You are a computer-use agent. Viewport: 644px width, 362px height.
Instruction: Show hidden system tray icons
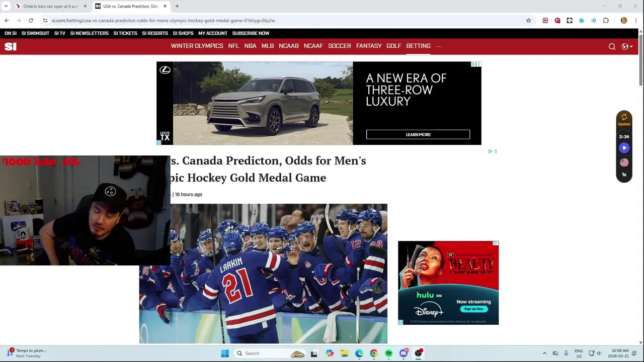tap(544, 353)
